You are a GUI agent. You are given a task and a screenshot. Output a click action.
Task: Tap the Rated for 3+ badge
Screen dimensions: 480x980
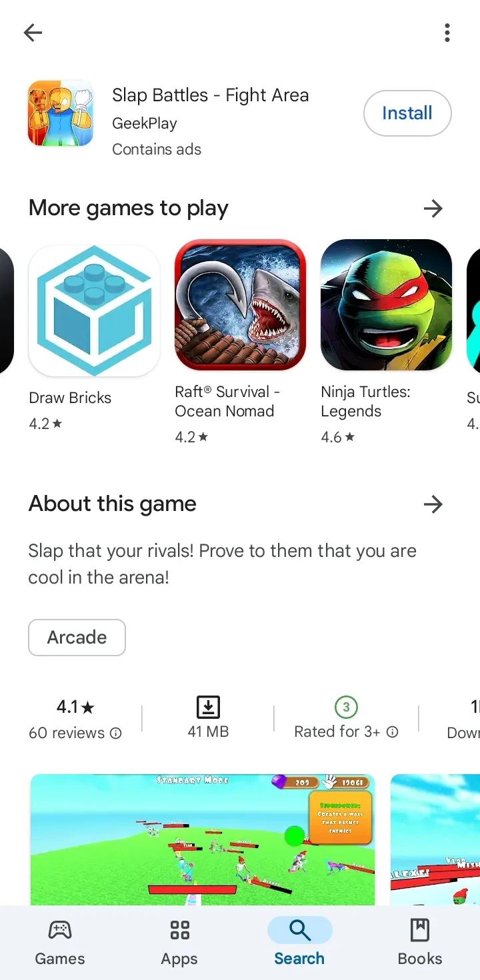point(346,707)
